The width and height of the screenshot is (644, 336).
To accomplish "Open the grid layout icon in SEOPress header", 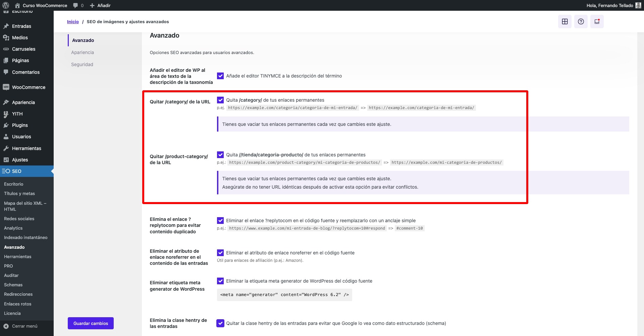I will (565, 21).
